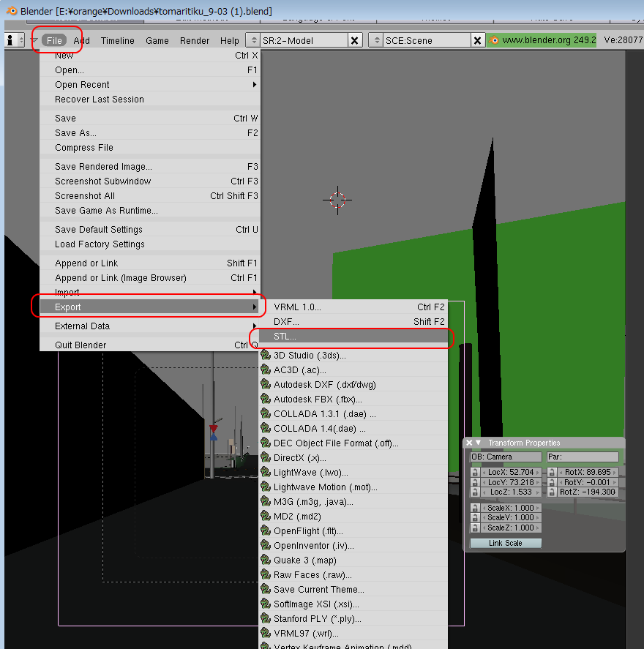Choose Save As... from File menu
The width and height of the screenshot is (644, 649).
pyautogui.click(x=150, y=133)
